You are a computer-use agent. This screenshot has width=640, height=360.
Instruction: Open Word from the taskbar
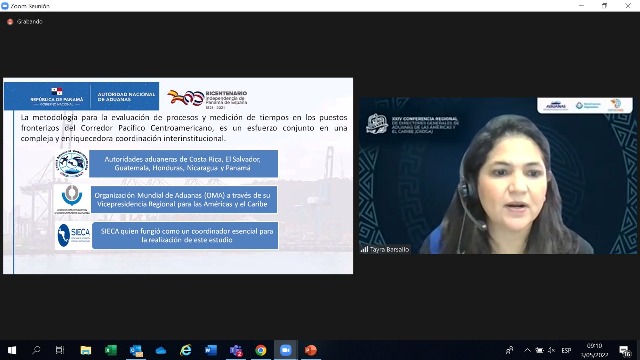211,350
